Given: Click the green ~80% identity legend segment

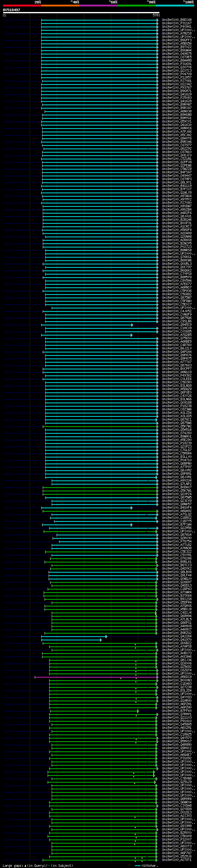Looking at the screenshot, I should (137, 6).
